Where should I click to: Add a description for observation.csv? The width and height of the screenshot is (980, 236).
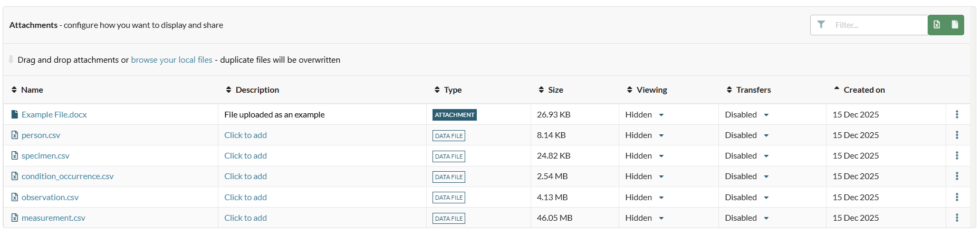click(x=245, y=198)
